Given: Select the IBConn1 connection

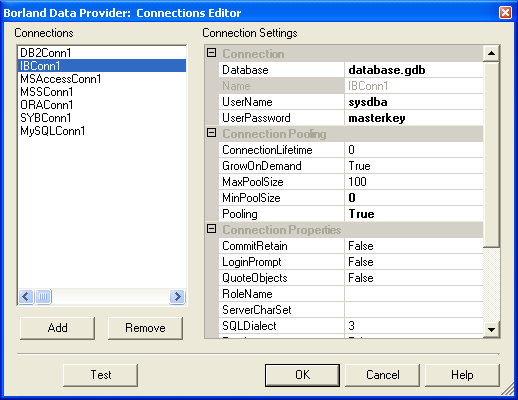Looking at the screenshot, I should tap(102, 66).
